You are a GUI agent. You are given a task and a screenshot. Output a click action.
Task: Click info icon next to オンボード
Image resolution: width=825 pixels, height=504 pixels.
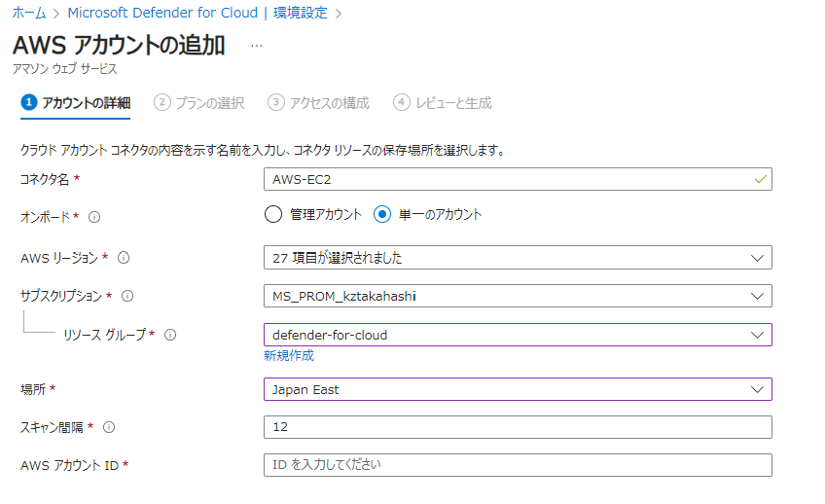(95, 216)
